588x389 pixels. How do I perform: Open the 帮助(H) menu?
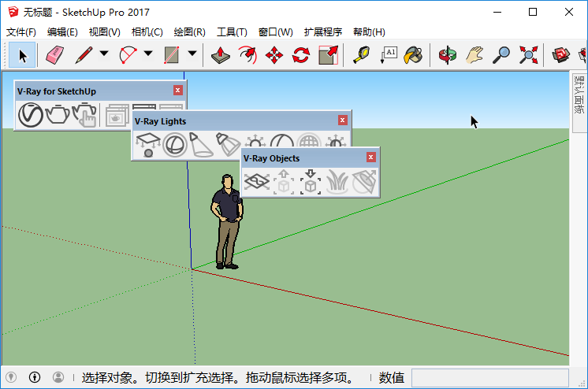click(369, 32)
